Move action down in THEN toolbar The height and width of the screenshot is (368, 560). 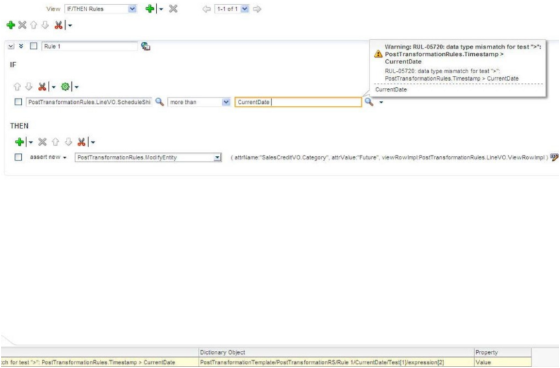click(68, 142)
